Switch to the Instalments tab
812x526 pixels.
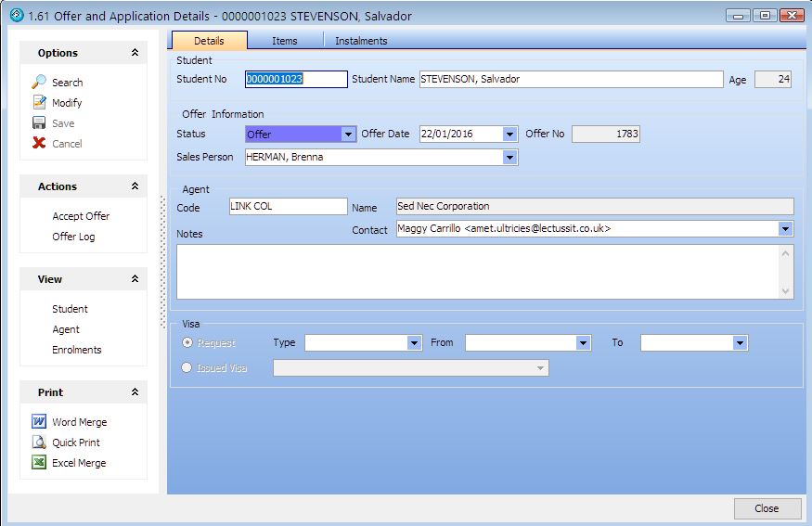pos(361,41)
